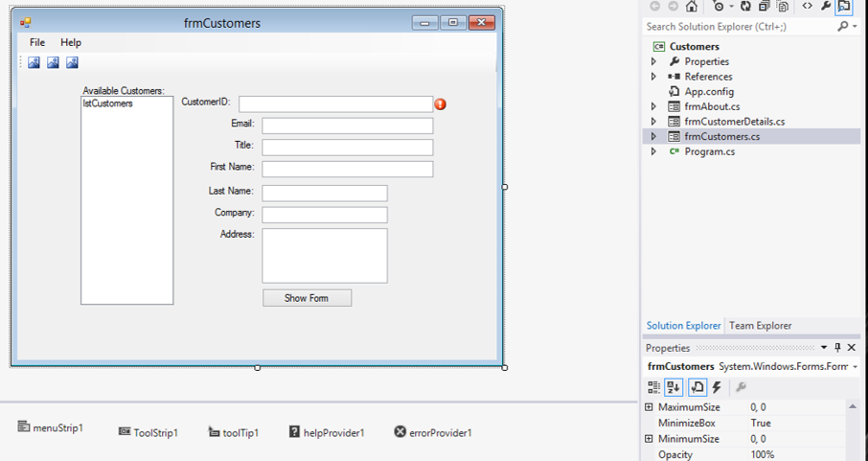The width and height of the screenshot is (868, 461).
Task: Click the Solution Explorer Back arrow
Action: (655, 6)
